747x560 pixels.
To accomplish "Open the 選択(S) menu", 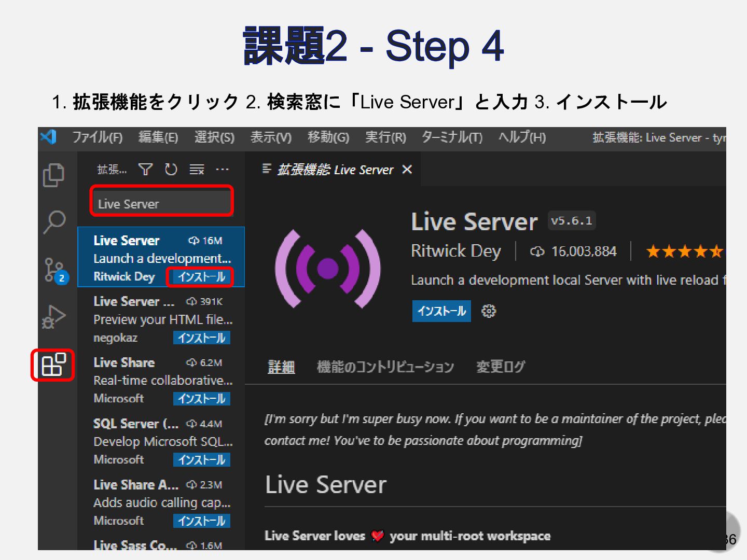I will click(214, 137).
